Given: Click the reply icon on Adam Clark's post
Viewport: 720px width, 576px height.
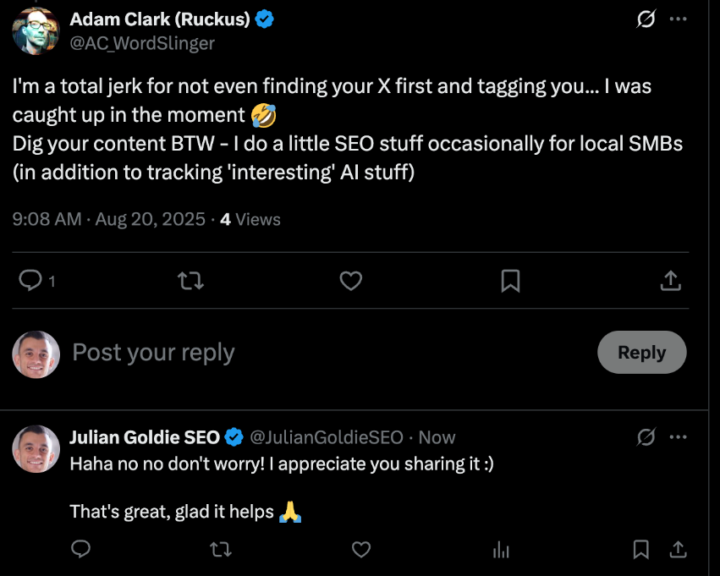Looking at the screenshot, I should [x=31, y=281].
